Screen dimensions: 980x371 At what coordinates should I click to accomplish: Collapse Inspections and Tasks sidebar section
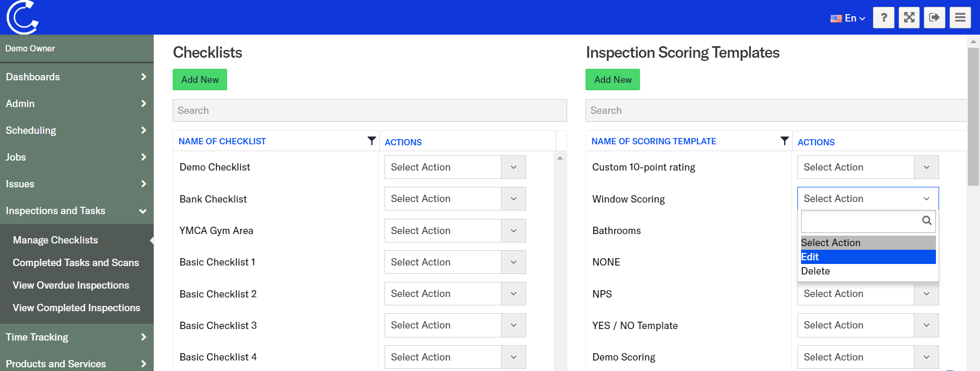pyautogui.click(x=77, y=211)
